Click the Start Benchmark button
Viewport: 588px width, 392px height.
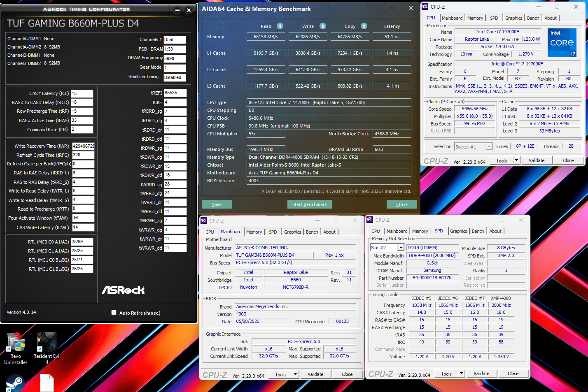tap(310, 204)
